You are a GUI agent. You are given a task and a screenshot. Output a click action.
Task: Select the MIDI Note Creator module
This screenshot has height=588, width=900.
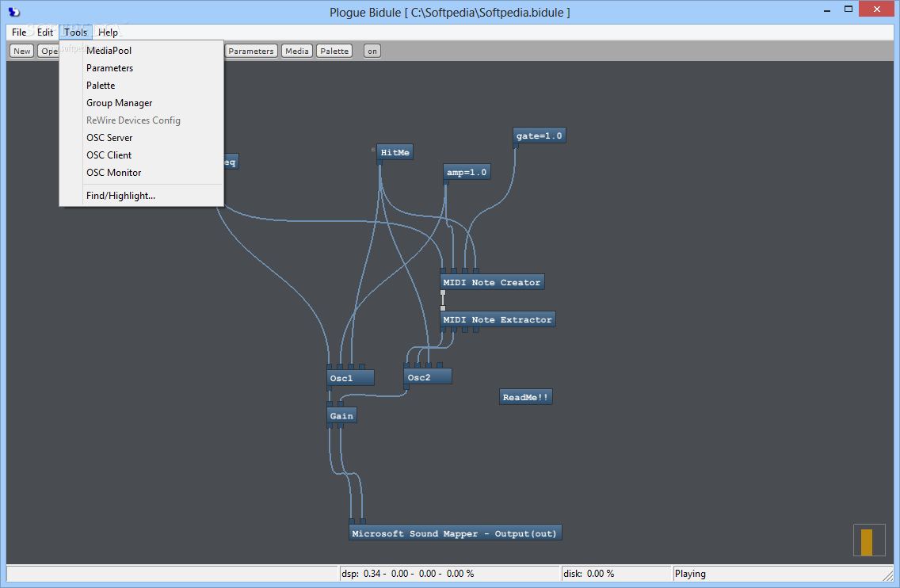(492, 282)
